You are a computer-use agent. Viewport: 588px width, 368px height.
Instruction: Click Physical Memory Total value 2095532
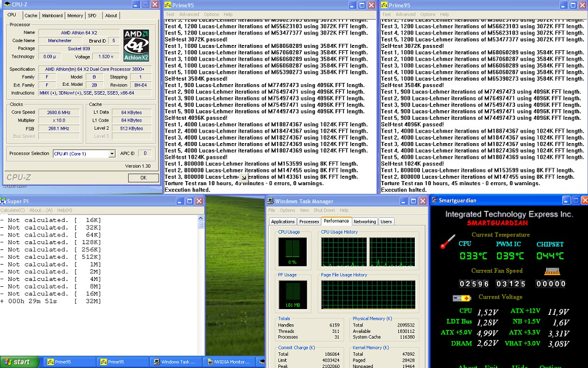tap(406, 325)
